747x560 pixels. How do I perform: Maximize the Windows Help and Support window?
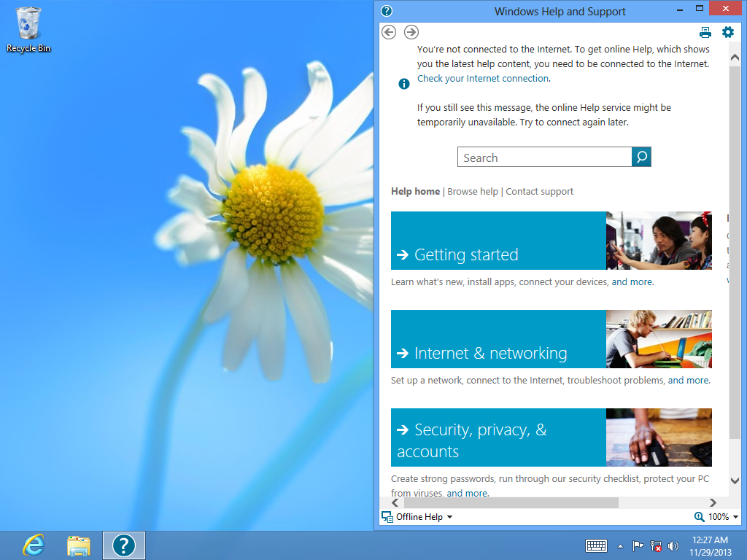tap(700, 9)
